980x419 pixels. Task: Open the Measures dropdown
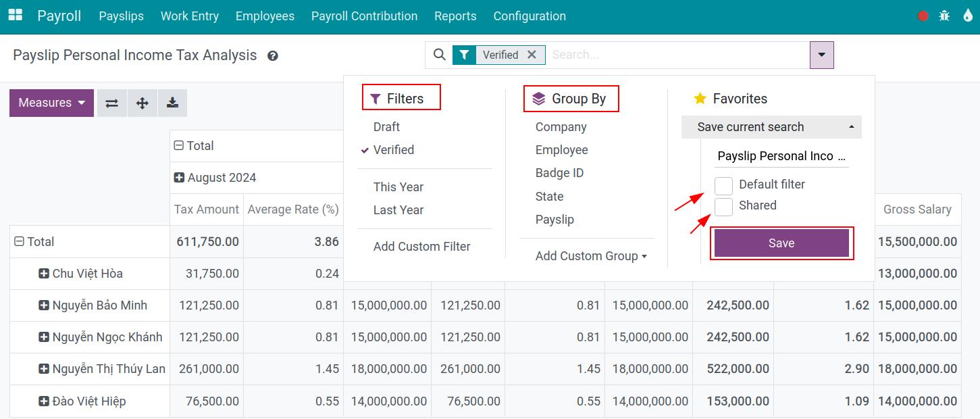click(x=51, y=103)
